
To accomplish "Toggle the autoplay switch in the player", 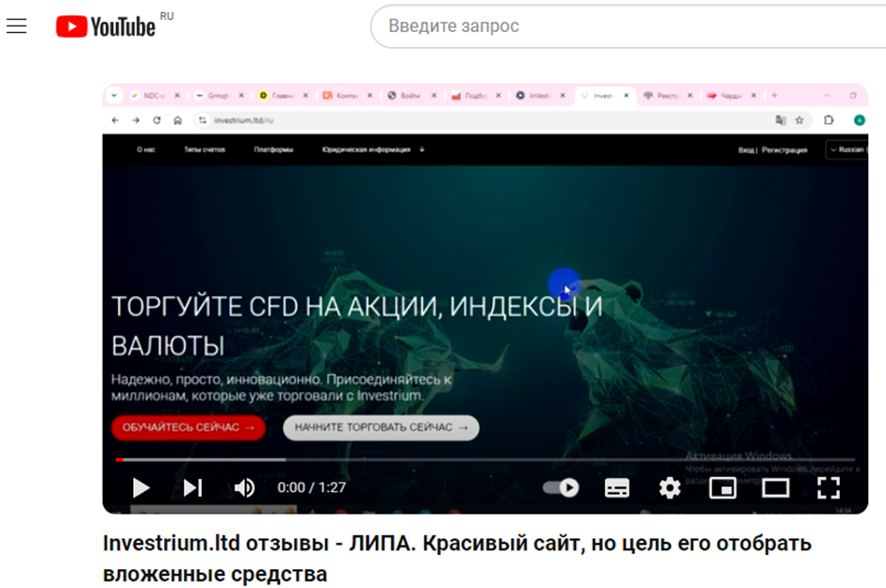I will [x=561, y=487].
